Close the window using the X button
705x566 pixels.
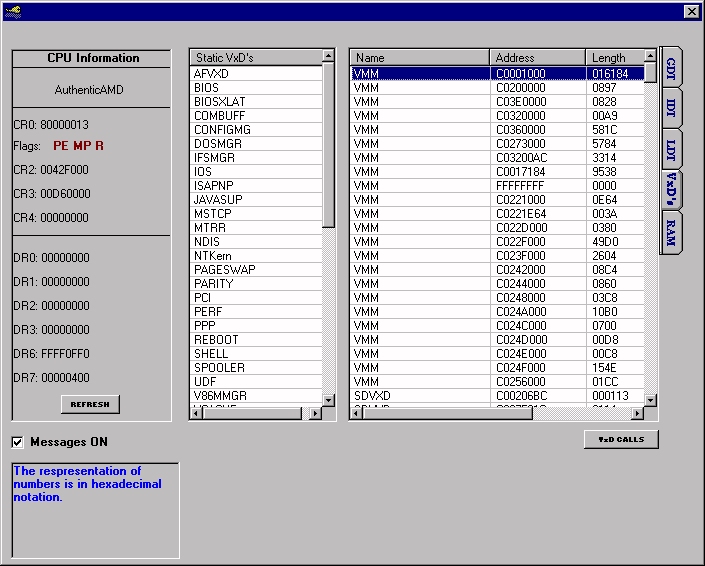pos(691,11)
